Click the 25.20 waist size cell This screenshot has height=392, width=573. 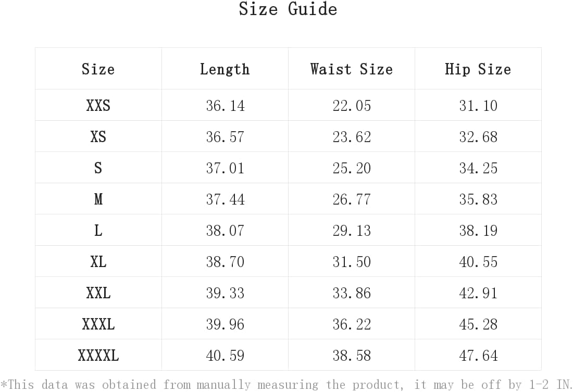click(x=352, y=168)
